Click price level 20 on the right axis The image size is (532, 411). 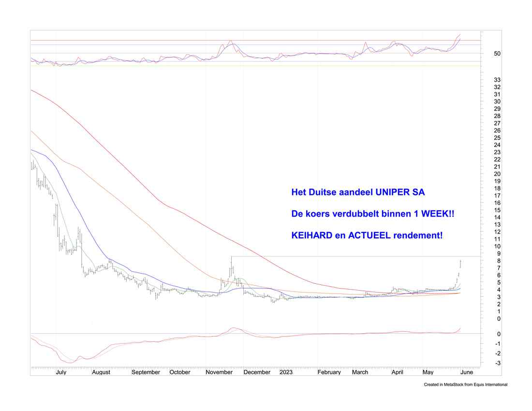(x=497, y=174)
